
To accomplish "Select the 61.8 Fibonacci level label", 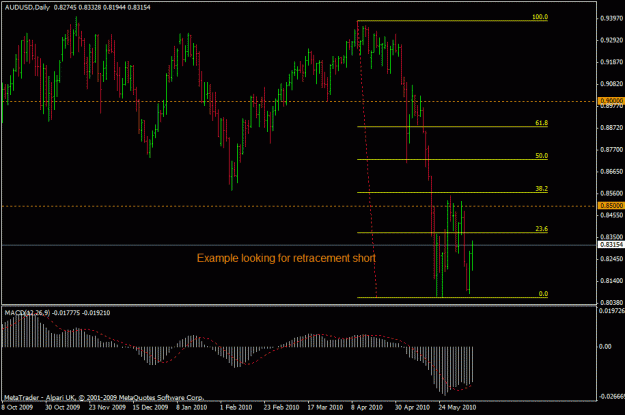I will (541, 123).
